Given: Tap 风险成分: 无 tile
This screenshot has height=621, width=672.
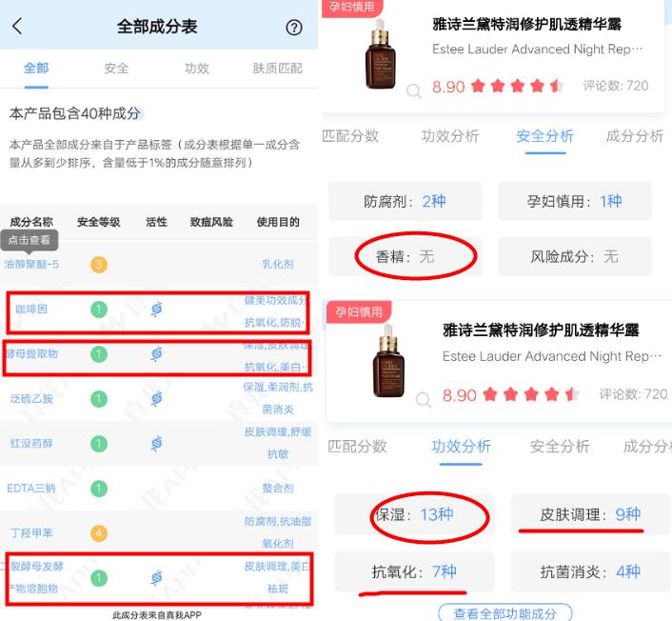Looking at the screenshot, I should [x=574, y=256].
